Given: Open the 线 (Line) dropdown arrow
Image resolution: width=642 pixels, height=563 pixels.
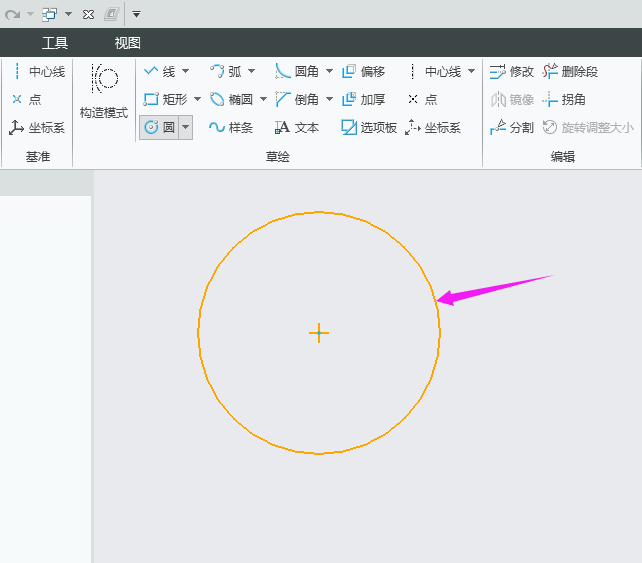Looking at the screenshot, I should click(186, 71).
